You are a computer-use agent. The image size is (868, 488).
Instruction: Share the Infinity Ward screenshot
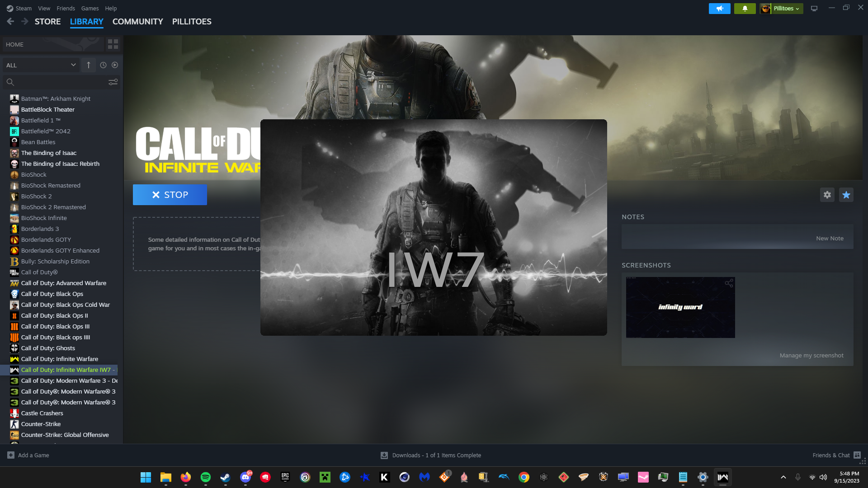(x=729, y=283)
